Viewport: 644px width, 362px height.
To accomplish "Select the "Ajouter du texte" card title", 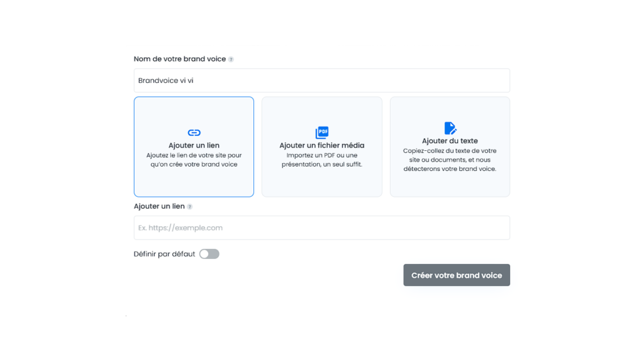I will [450, 141].
